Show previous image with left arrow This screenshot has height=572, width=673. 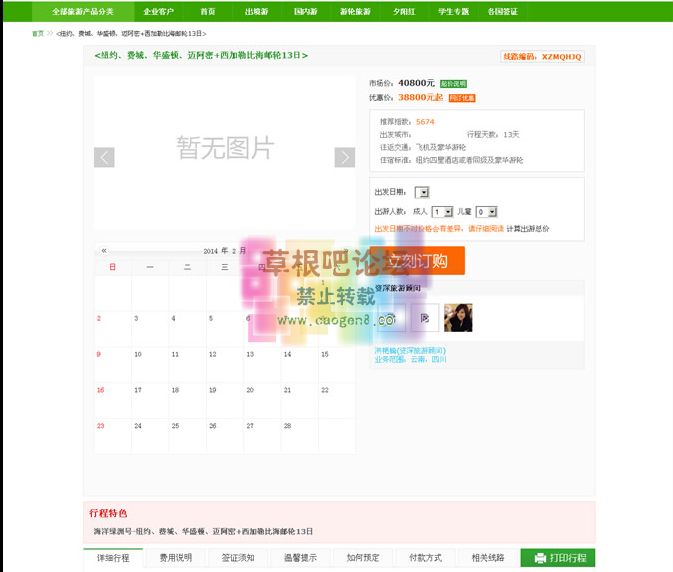[x=104, y=157]
